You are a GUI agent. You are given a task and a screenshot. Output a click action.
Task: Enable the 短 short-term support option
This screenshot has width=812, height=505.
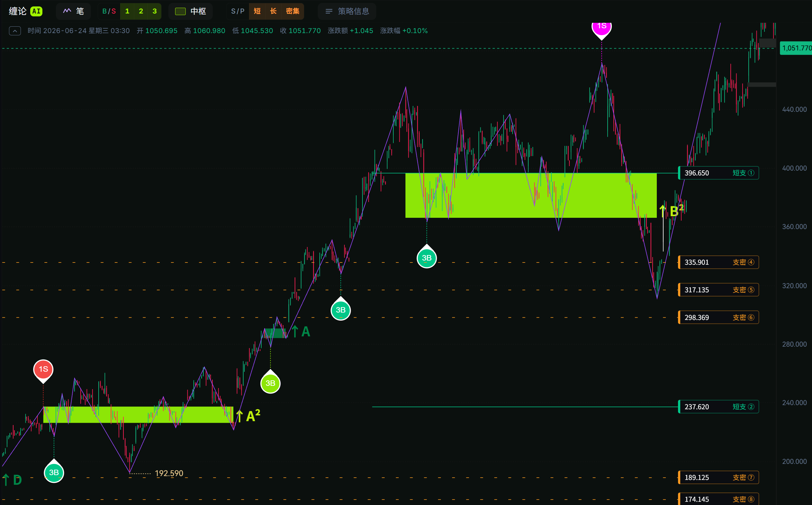click(257, 11)
